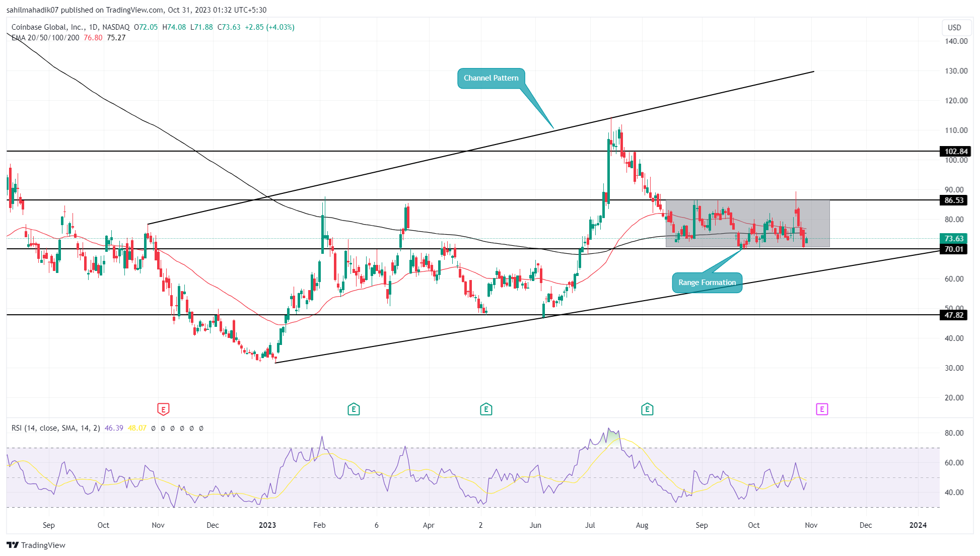Click the Nov label at right of time axis
This screenshot has height=556, width=980.
(x=811, y=525)
